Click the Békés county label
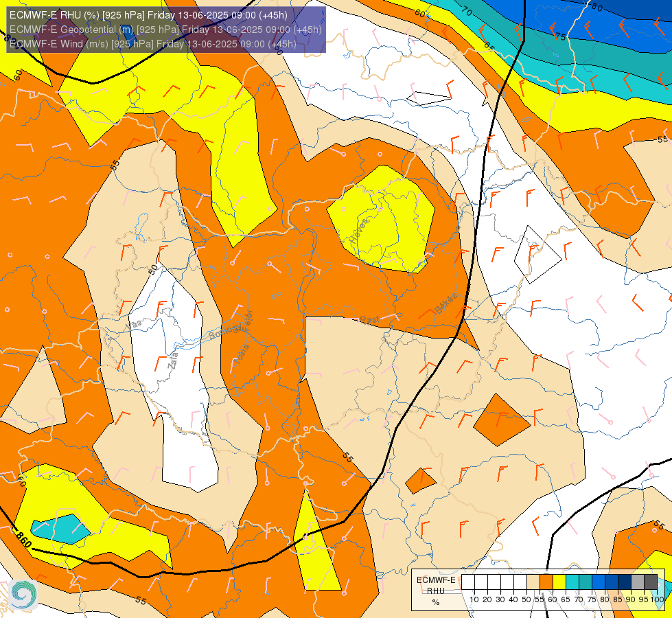Screen dimensions: 672x618 (445, 304)
